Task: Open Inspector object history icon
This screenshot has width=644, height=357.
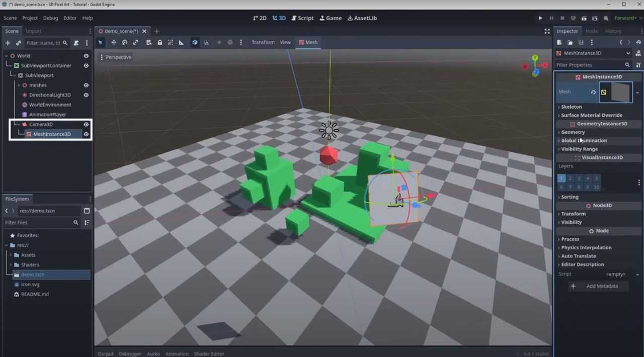Action: coord(638,43)
